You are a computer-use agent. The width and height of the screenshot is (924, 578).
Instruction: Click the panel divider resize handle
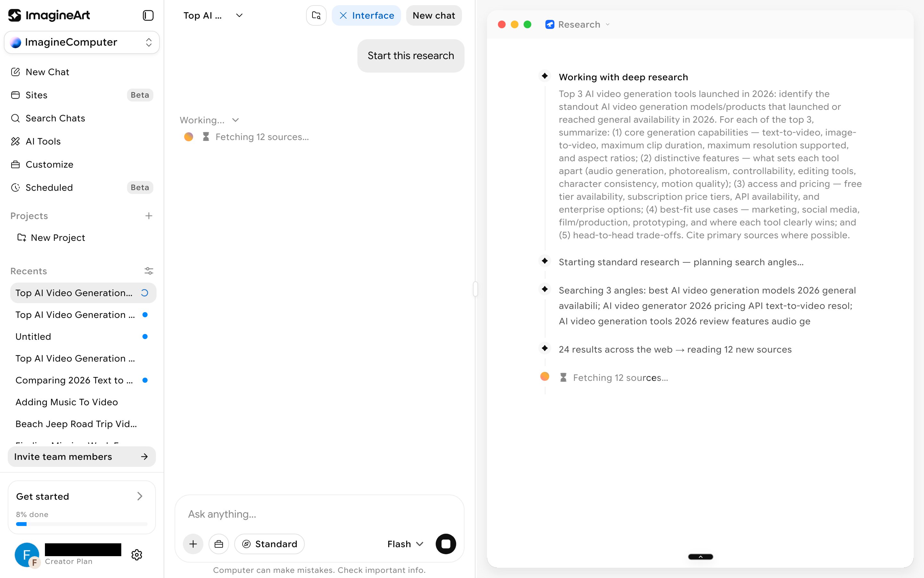tap(475, 289)
